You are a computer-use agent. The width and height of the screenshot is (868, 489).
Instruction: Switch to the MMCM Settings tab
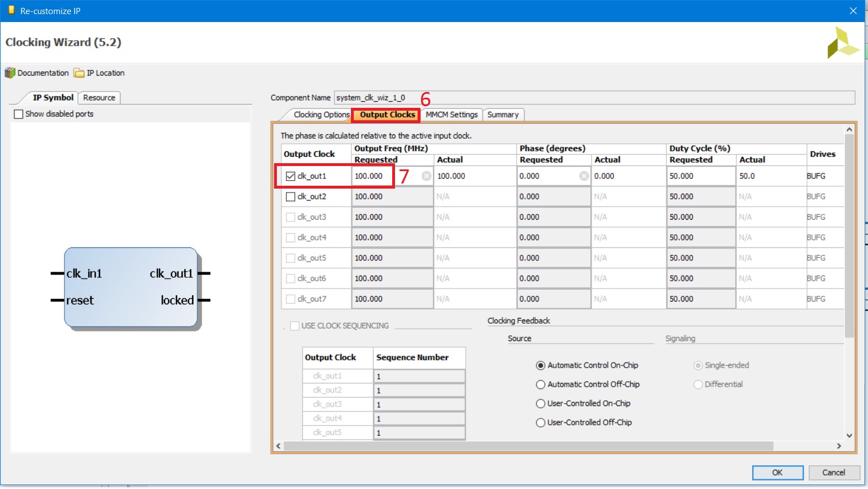(x=452, y=115)
